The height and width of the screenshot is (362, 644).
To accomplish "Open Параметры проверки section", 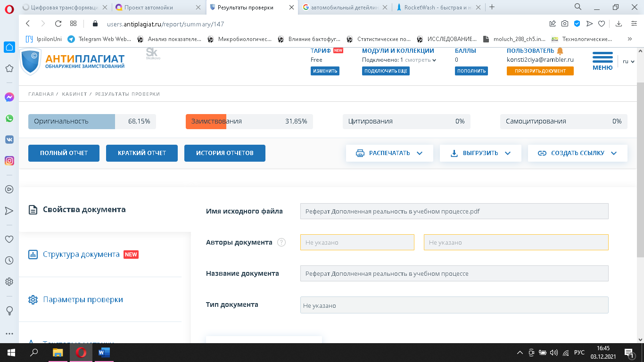I will tap(83, 300).
